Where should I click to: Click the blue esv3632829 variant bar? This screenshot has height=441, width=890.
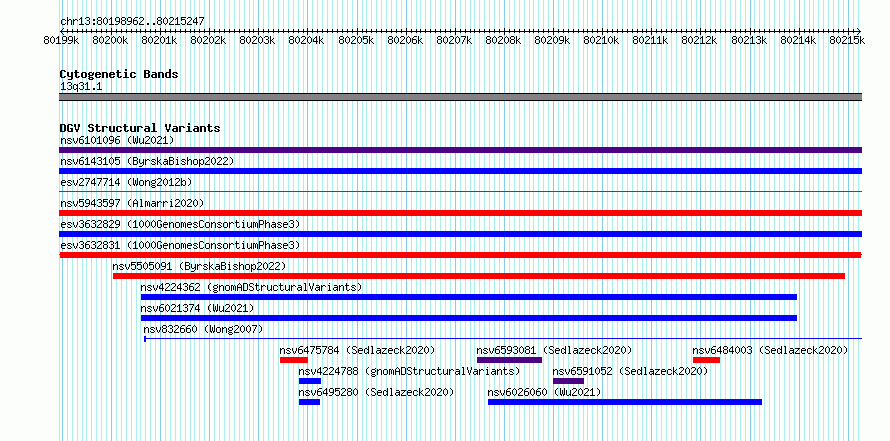pyautogui.click(x=460, y=234)
